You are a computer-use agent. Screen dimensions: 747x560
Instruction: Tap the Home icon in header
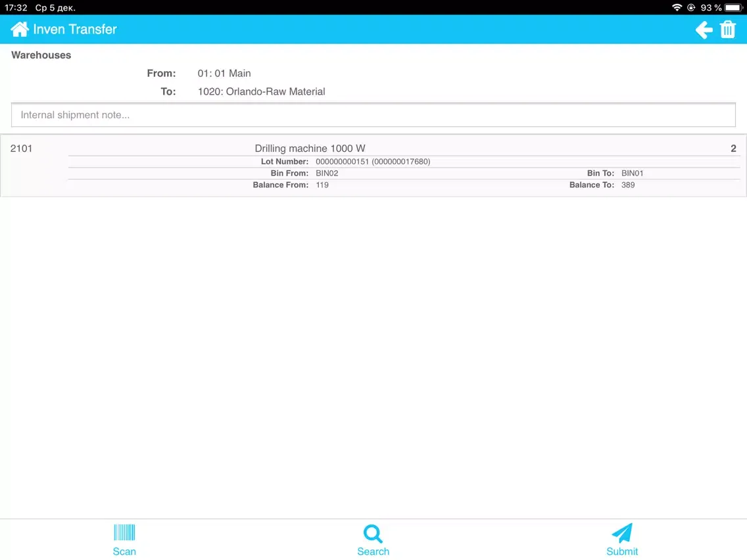click(20, 30)
